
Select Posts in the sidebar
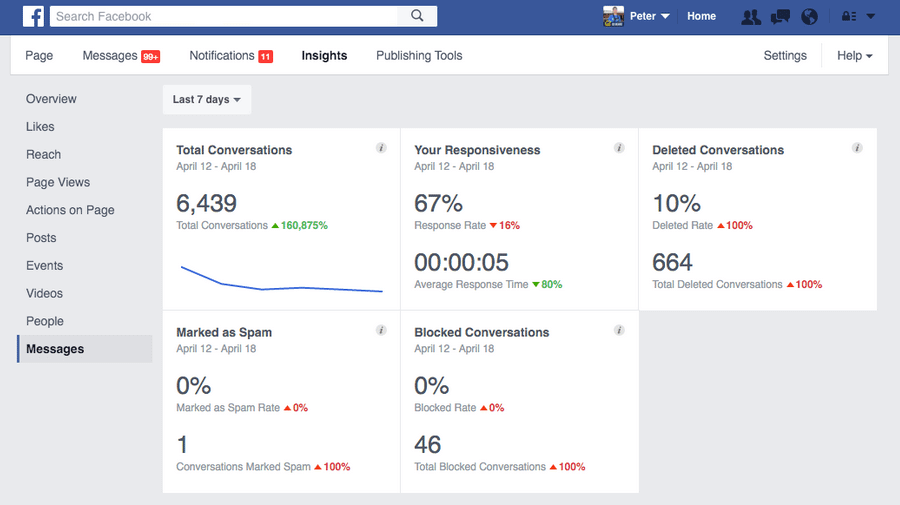point(41,238)
